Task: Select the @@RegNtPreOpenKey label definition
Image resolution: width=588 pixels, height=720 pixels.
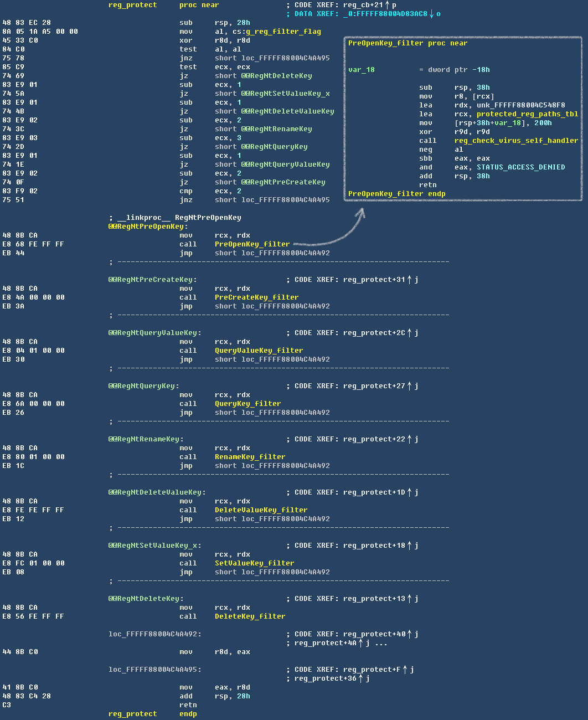Action: [x=147, y=227]
